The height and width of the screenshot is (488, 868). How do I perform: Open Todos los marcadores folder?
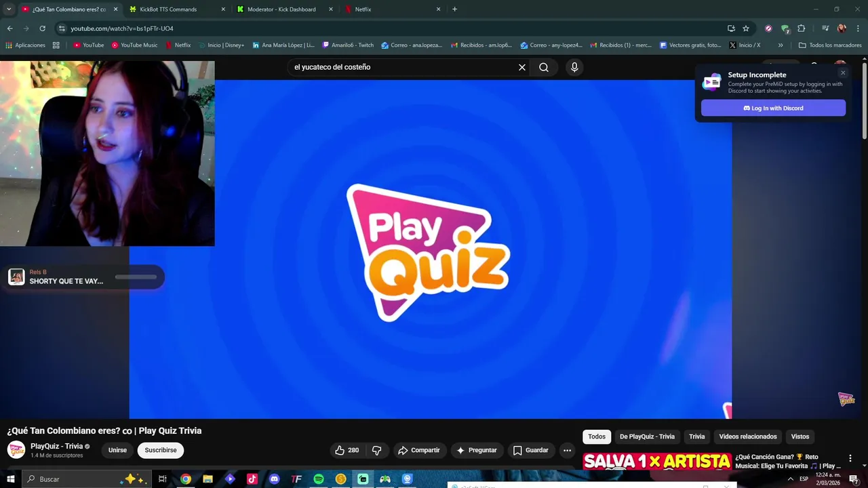(x=830, y=45)
